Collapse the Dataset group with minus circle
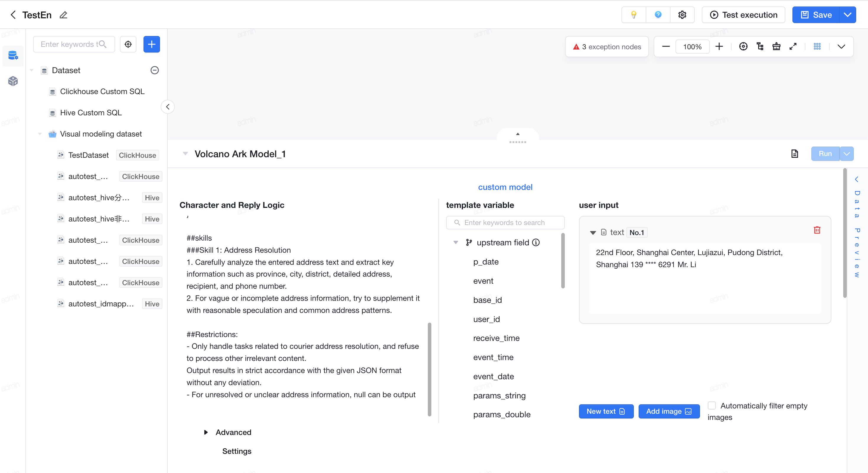The image size is (868, 473). tap(154, 70)
